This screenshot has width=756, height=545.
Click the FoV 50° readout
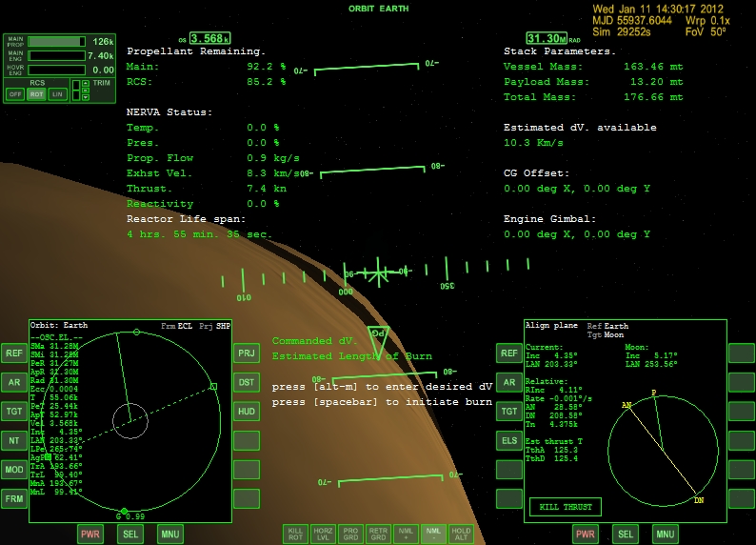(706, 32)
